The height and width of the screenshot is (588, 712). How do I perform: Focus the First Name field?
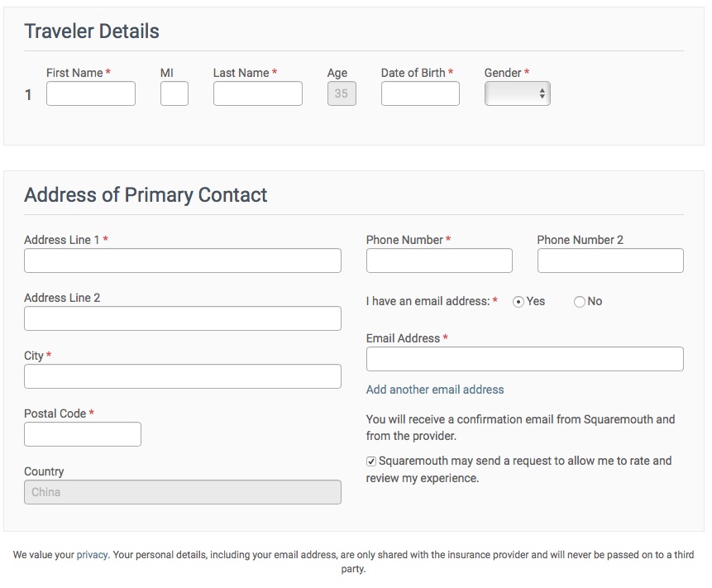(91, 93)
